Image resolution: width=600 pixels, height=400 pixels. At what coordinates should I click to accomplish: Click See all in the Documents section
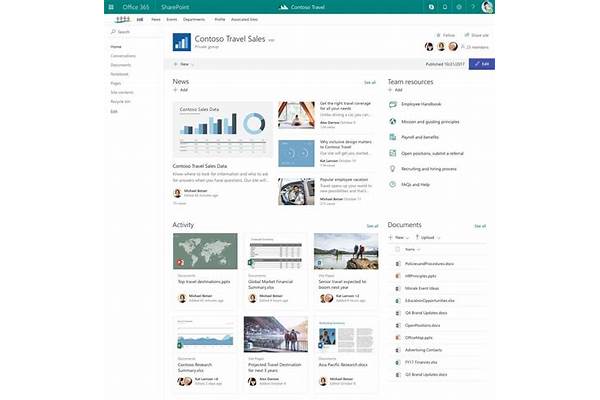(480, 226)
